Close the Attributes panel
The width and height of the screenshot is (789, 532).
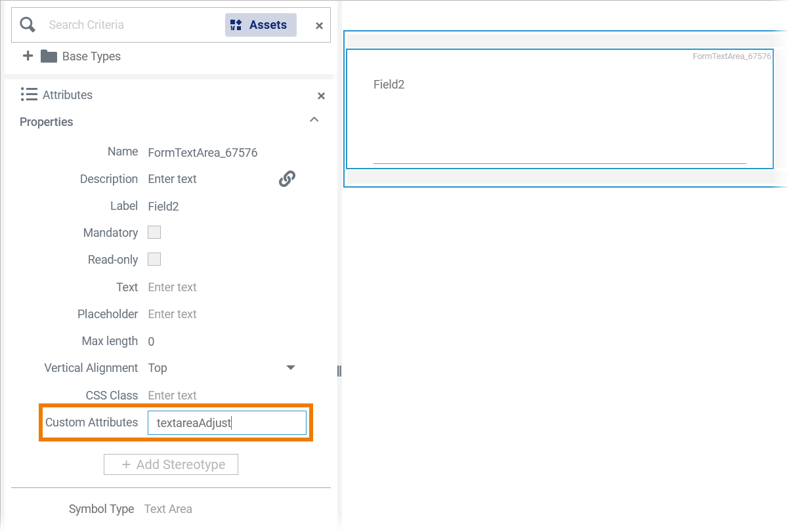321,96
